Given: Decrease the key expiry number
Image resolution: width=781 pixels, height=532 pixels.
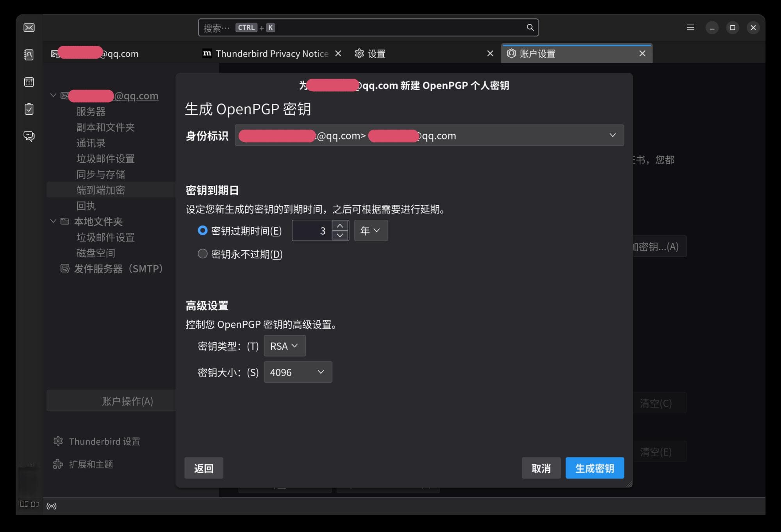Looking at the screenshot, I should click(x=340, y=235).
